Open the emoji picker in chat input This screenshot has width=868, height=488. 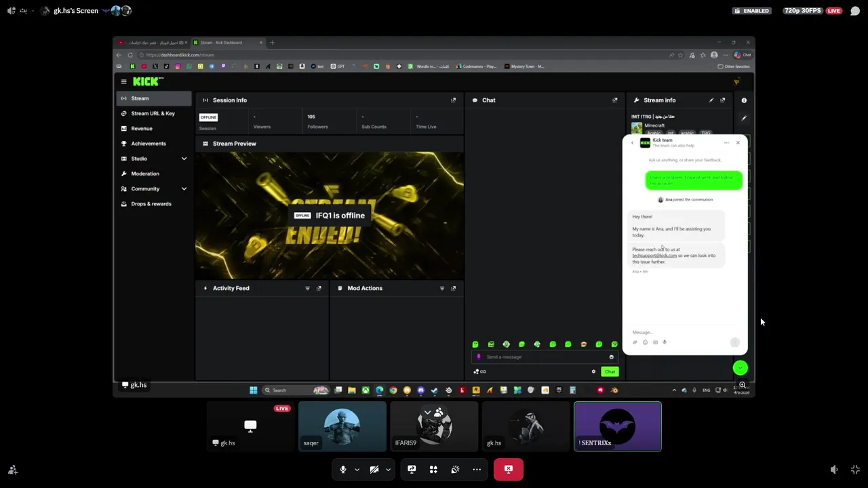[611, 357]
